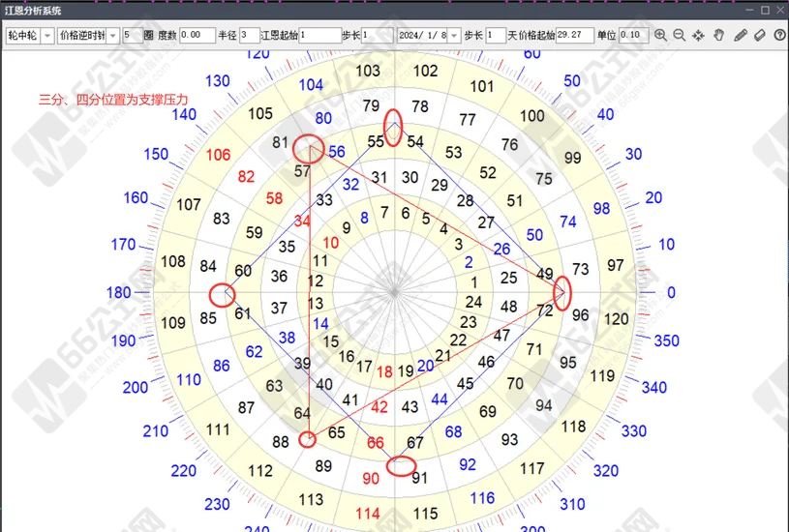Viewport: 789px width, 532px height.
Task: Click red number 82 on the wheel
Action: click(246, 176)
